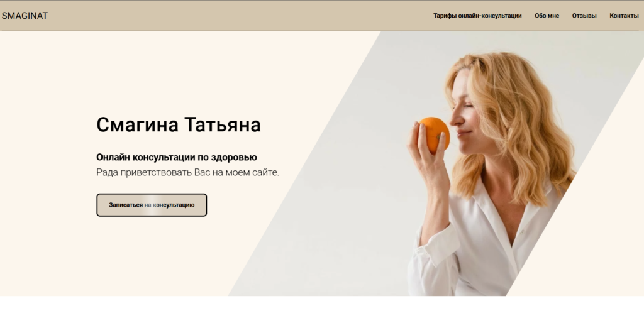Viewport: 644px width, 328px height.
Task: Click the word здоровью in the bold subheading
Action: pos(234,158)
